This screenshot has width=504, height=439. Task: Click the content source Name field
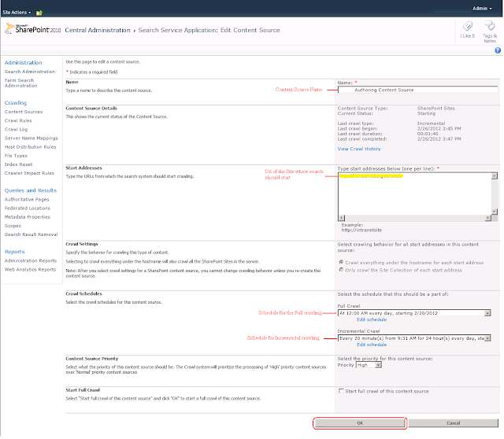pos(417,90)
